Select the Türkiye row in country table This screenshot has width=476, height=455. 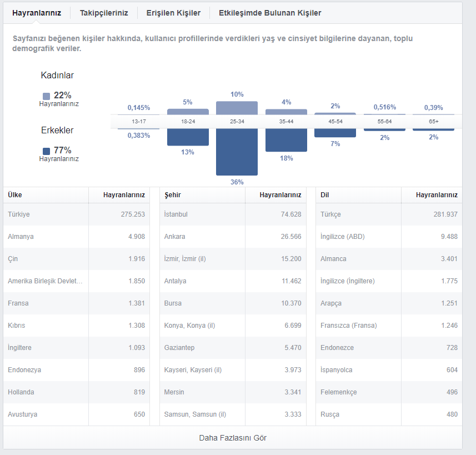[77, 214]
